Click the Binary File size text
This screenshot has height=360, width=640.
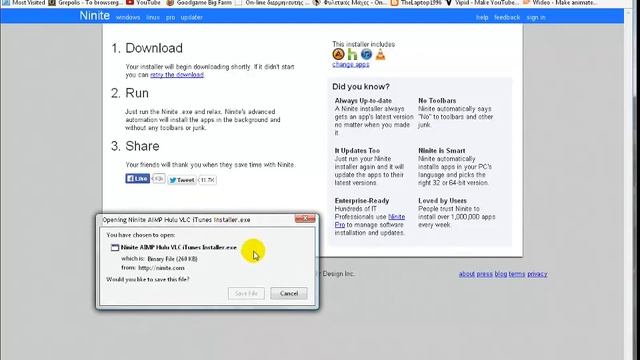click(x=172, y=259)
